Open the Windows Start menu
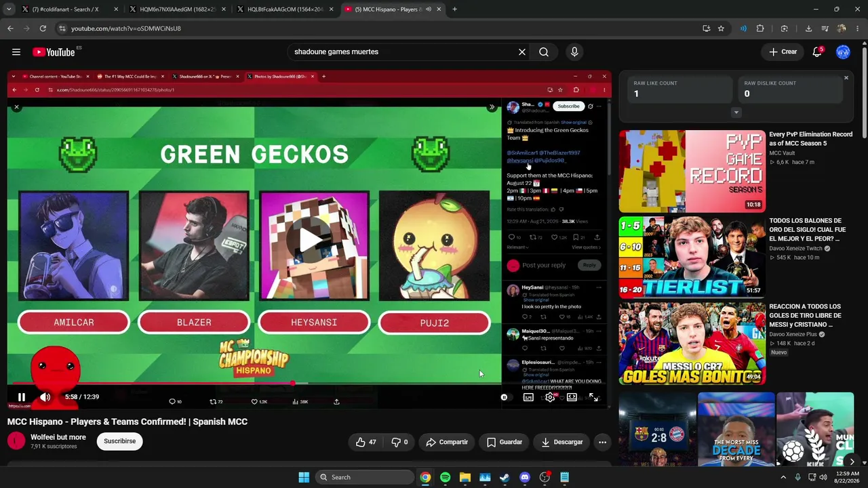 click(x=304, y=477)
